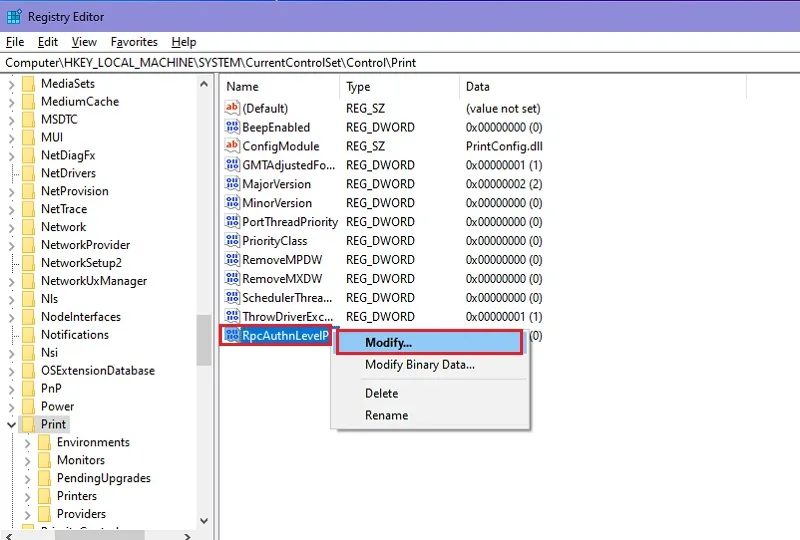Viewport: 800px width, 540px height.
Task: Expand the Environments subkey
Action: click(x=28, y=443)
